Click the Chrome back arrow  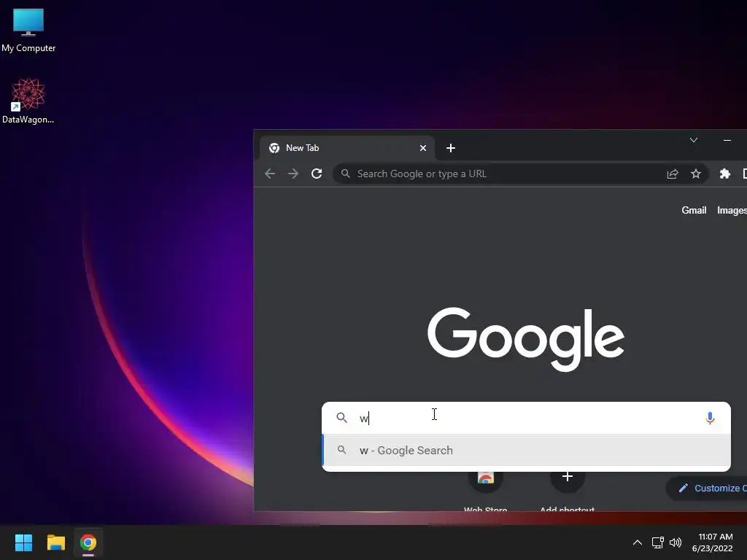click(x=270, y=174)
